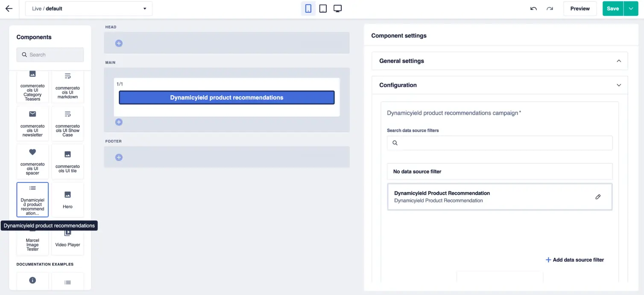
Task: Select mobile preview mode
Action: point(308,8)
